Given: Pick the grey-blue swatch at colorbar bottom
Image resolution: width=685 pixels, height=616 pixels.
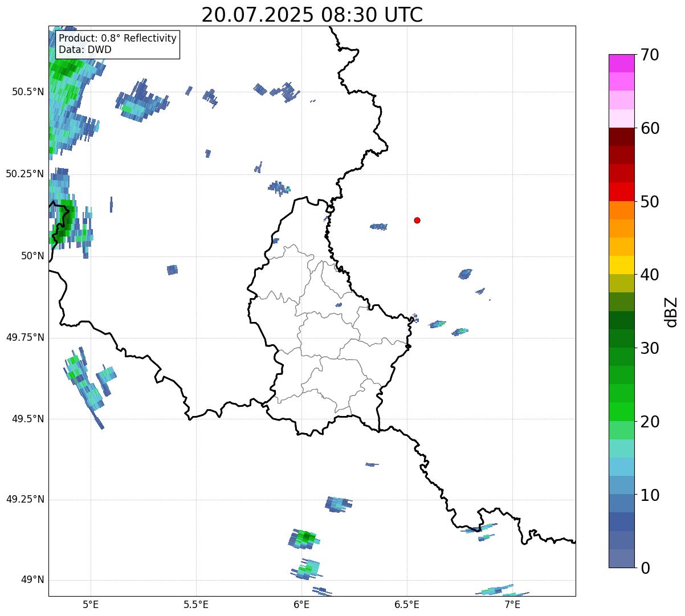Looking at the screenshot, I should click(622, 559).
